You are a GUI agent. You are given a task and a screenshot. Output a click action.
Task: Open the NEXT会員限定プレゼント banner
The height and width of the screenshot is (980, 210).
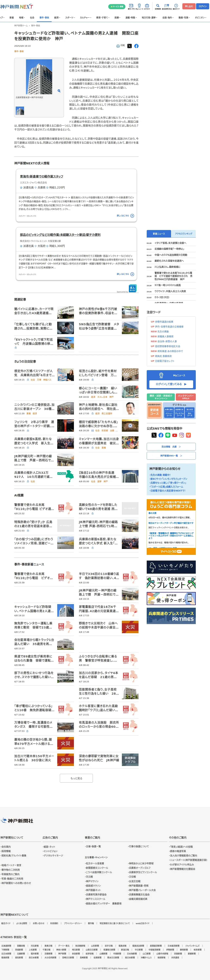[x=171, y=583]
